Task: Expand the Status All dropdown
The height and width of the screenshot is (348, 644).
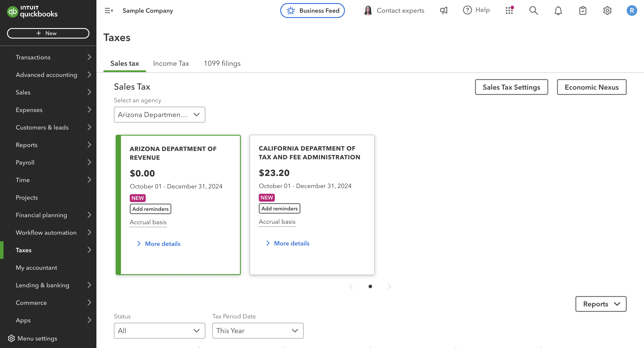Action: click(x=158, y=330)
